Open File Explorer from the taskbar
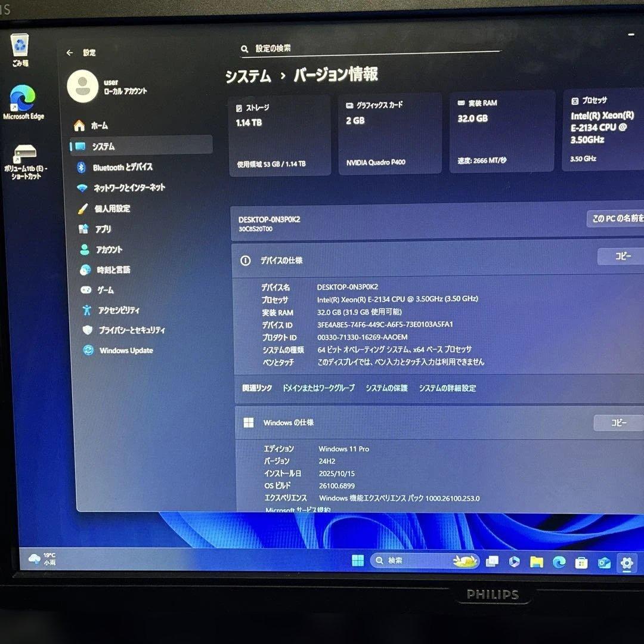The width and height of the screenshot is (644, 644). point(535,561)
